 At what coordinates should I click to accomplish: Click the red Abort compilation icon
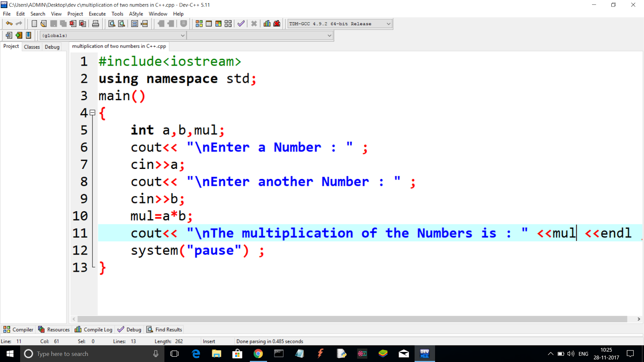pos(254,23)
